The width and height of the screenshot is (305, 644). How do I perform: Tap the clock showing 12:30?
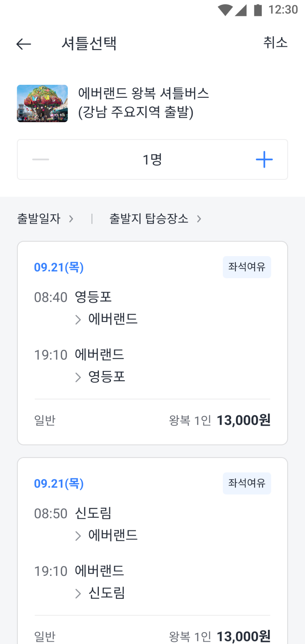(283, 10)
